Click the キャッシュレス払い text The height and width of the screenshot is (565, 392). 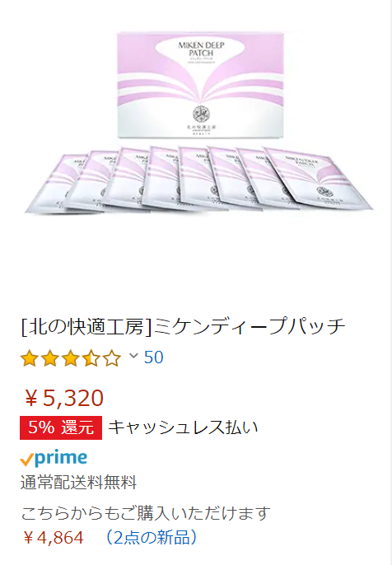coord(183,427)
